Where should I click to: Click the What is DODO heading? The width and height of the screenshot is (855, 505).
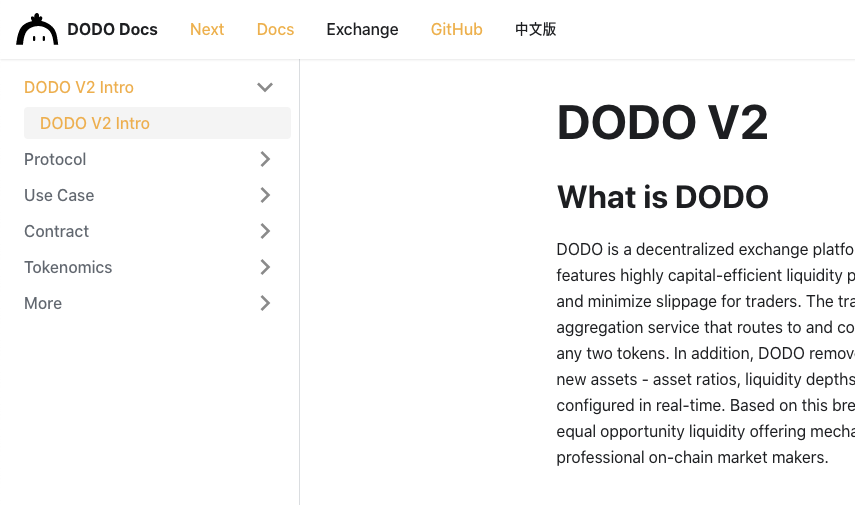coord(663,197)
